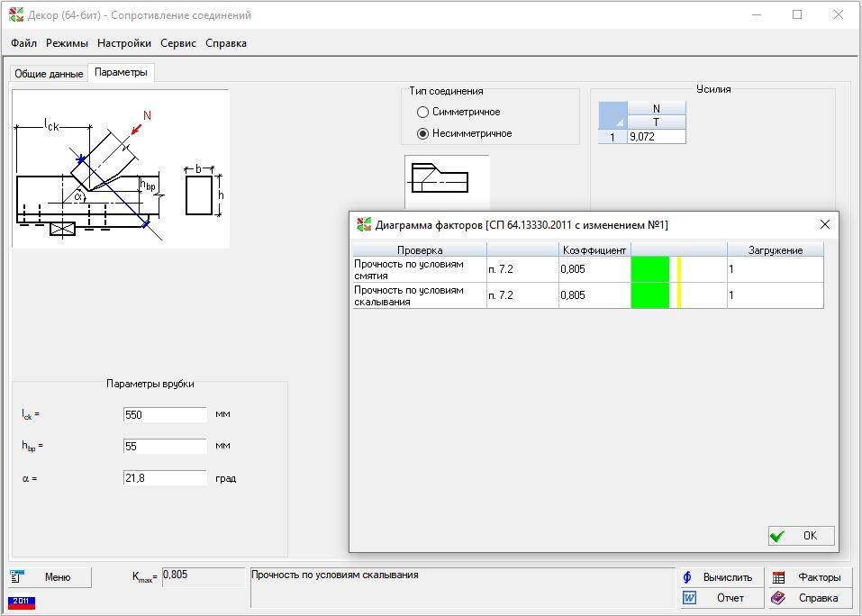Click the Меню button

pos(50,577)
